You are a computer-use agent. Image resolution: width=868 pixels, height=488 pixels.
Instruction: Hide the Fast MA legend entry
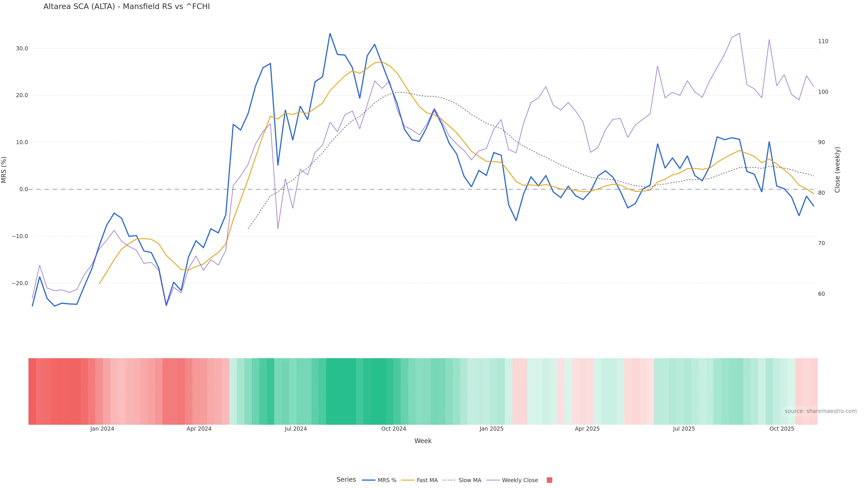427,480
